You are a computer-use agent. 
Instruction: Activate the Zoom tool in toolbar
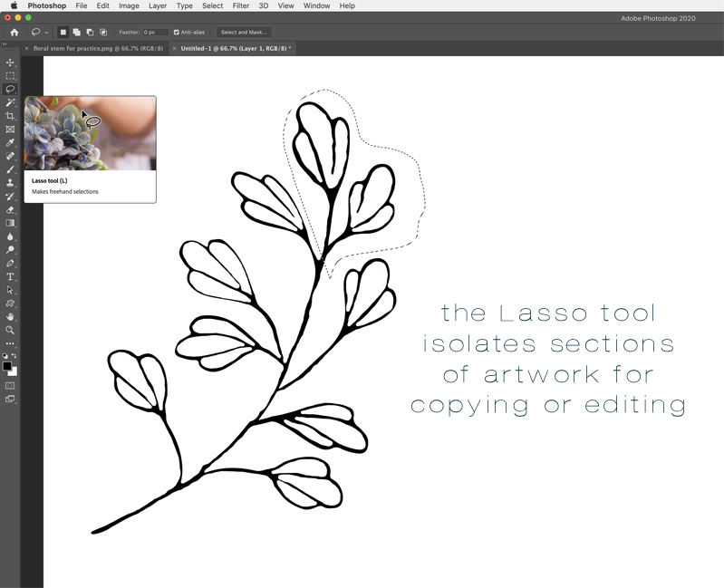11,330
